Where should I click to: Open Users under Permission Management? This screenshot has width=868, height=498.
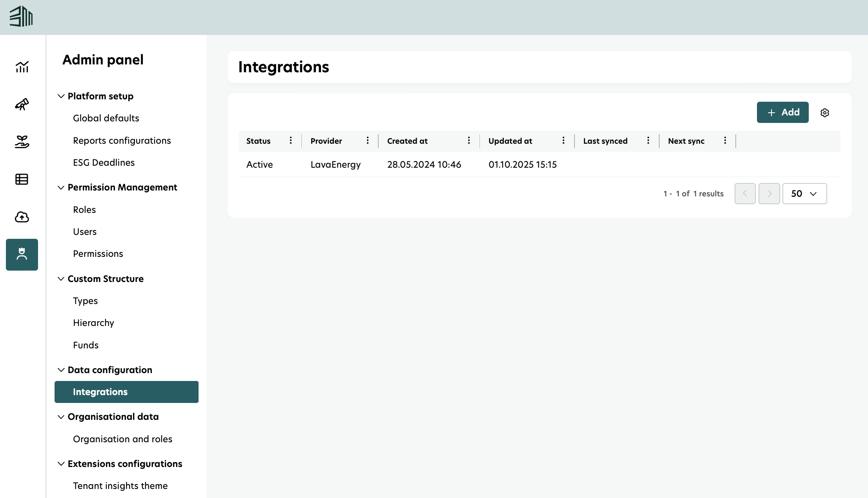[84, 231]
